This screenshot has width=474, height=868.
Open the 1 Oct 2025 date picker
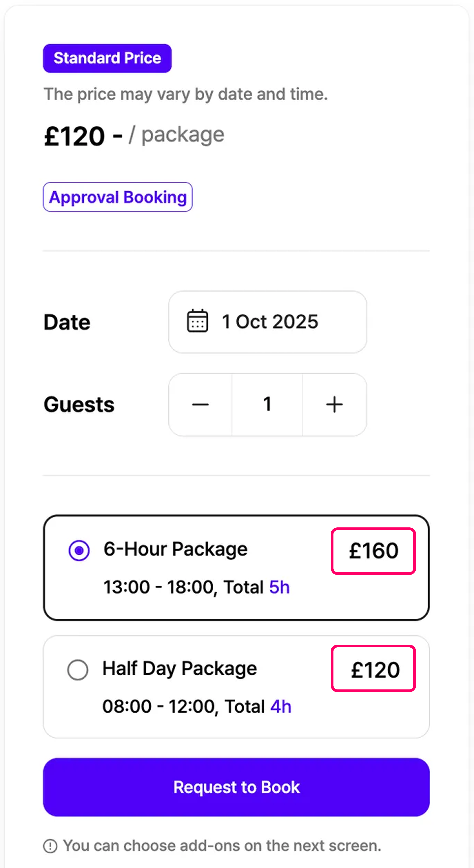pyautogui.click(x=269, y=322)
